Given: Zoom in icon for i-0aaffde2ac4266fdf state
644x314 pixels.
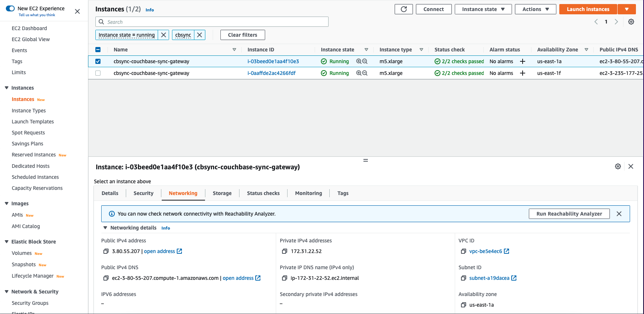Looking at the screenshot, I should pos(359,73).
